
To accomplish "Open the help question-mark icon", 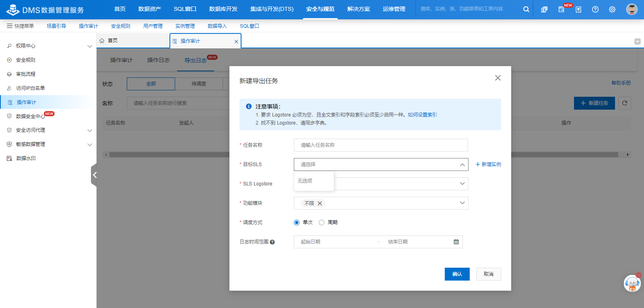I will pos(595,9).
